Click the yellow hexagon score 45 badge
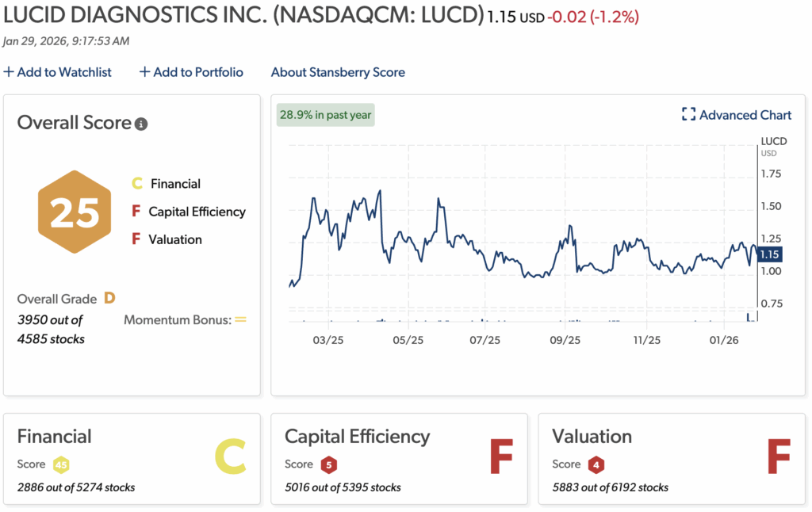This screenshot has width=812, height=512. [61, 464]
